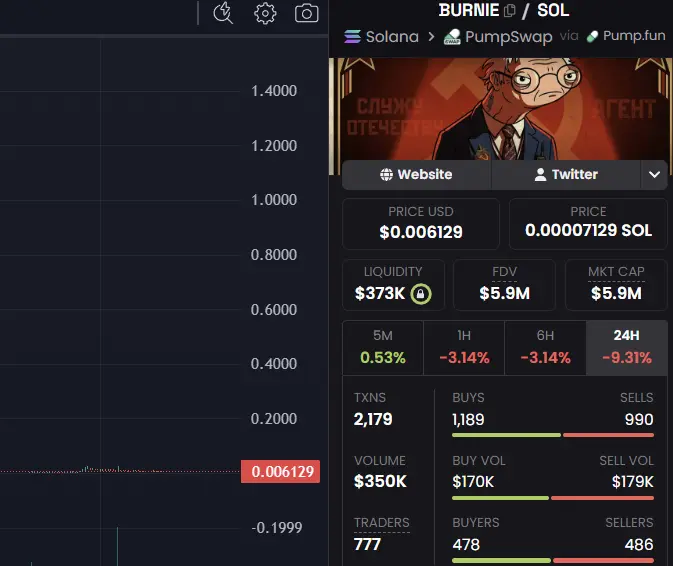Click the liquidity lock icon
Image resolution: width=673 pixels, height=566 pixels.
[x=421, y=294]
